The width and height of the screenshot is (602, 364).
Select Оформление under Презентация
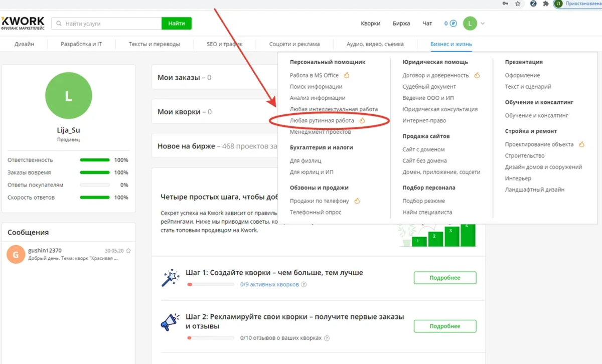point(523,75)
